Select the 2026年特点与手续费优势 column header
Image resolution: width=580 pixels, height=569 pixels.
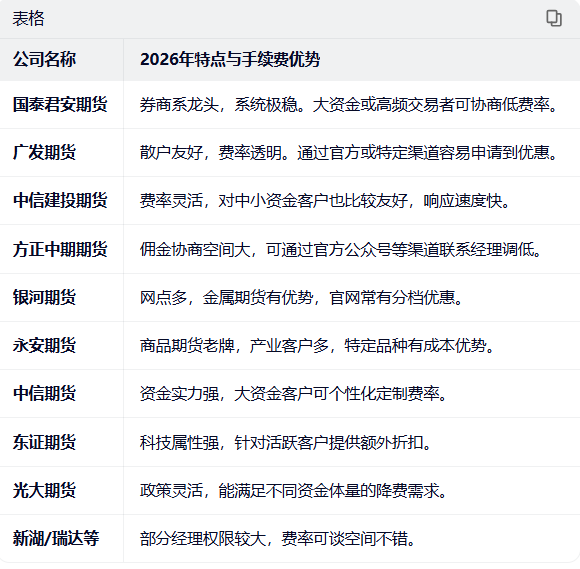point(230,59)
